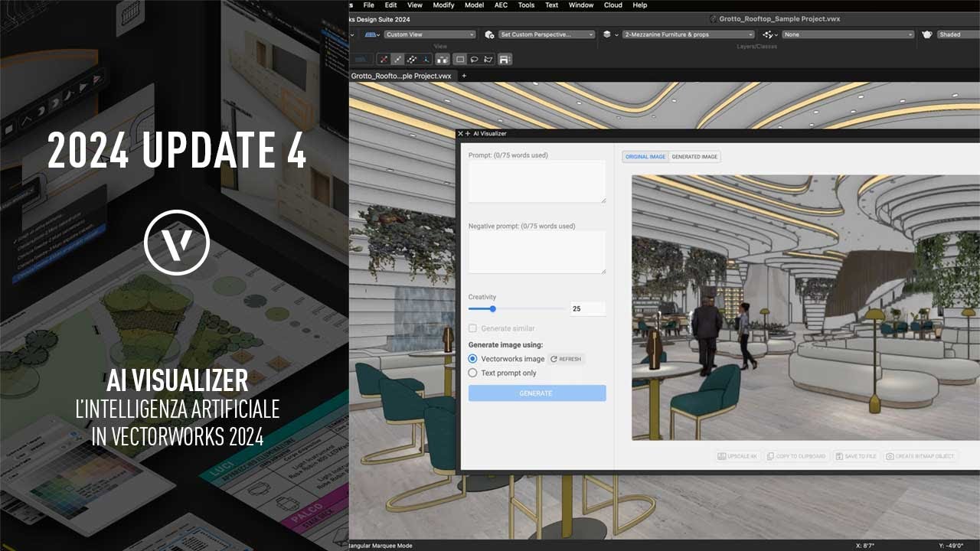Image resolution: width=980 pixels, height=551 pixels.
Task: Click the plus icon beside AI Visualizer title
Action: 467,134
